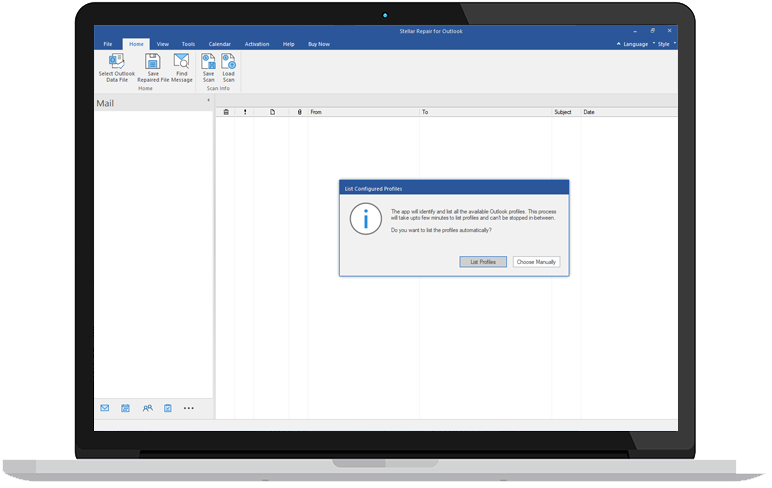The width and height of the screenshot is (772, 488).
Task: Switch to the Calendar view icon
Action: pos(126,408)
